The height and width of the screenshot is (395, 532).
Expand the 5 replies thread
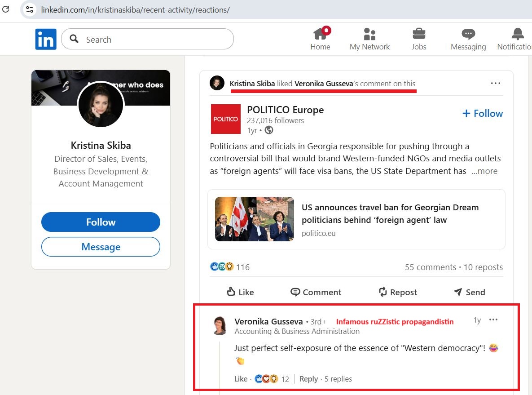pos(338,379)
